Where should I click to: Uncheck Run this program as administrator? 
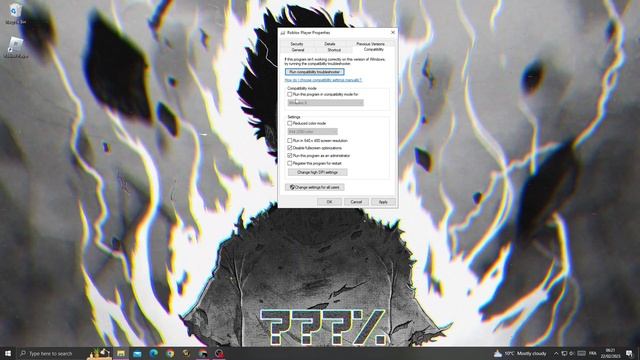pos(290,156)
